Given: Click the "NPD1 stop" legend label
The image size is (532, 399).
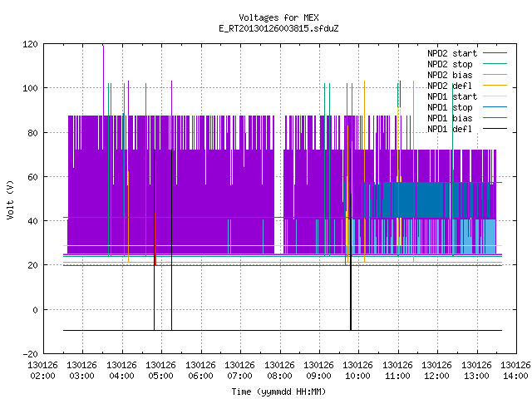Looking at the screenshot, I should (x=450, y=107).
